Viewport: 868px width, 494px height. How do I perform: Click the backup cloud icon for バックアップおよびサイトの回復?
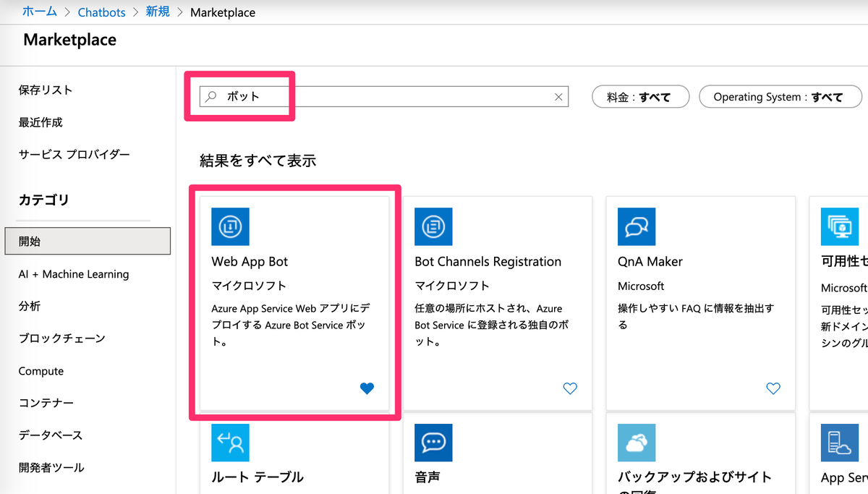(x=636, y=443)
